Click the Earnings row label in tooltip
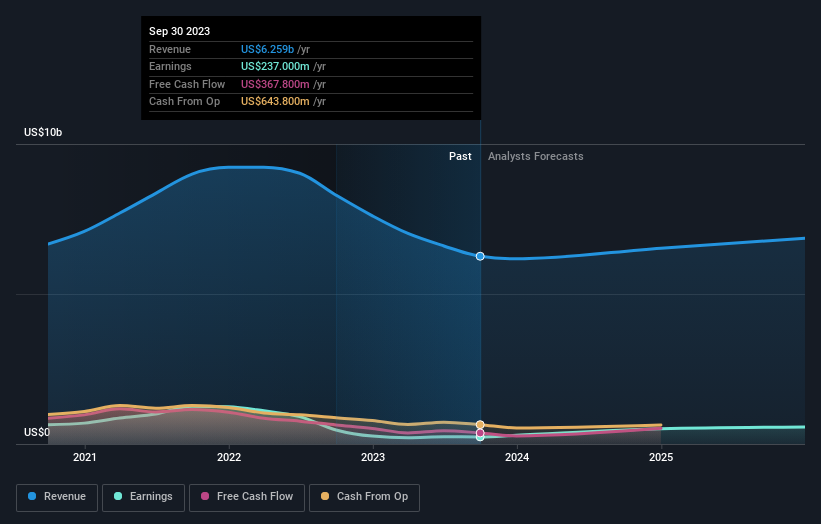Image resolution: width=821 pixels, height=524 pixels. 170,66
